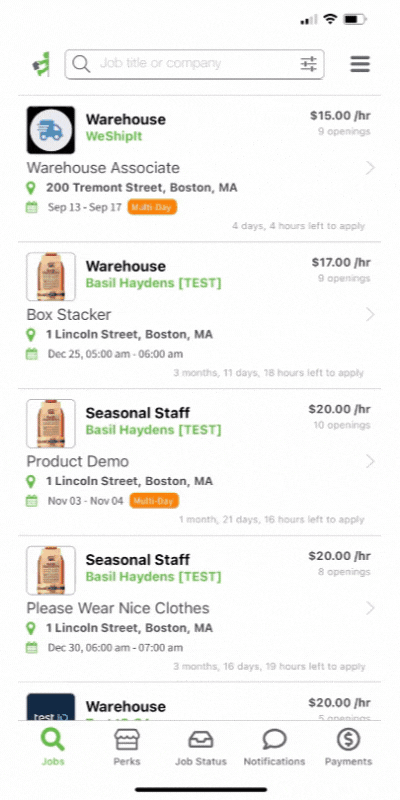Tap the Multi-Day badge on Sep 13 listing
Viewport: 400px width, 800px height.
(153, 207)
